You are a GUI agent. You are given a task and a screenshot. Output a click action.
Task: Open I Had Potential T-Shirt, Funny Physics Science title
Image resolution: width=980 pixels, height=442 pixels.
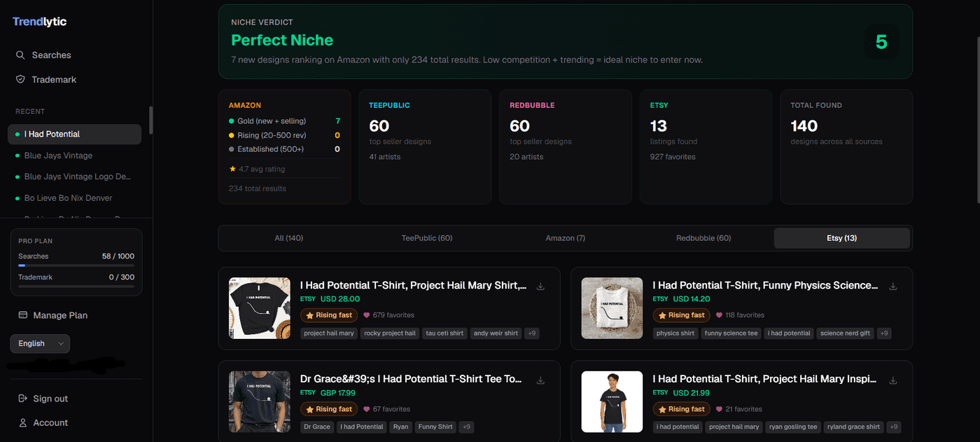coord(766,285)
